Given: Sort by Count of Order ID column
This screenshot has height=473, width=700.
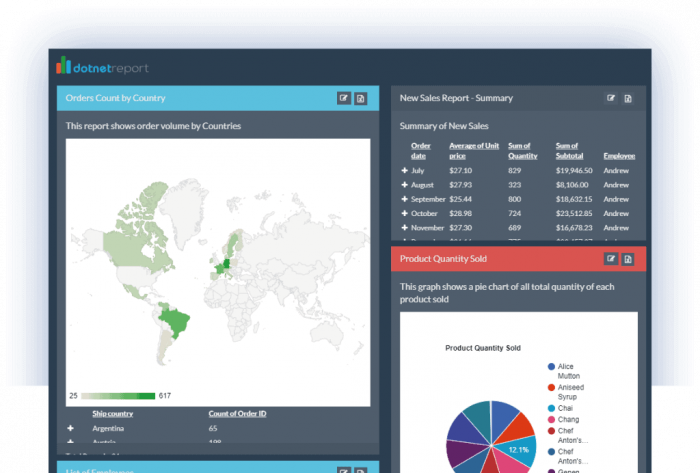Looking at the screenshot, I should 237,414.
